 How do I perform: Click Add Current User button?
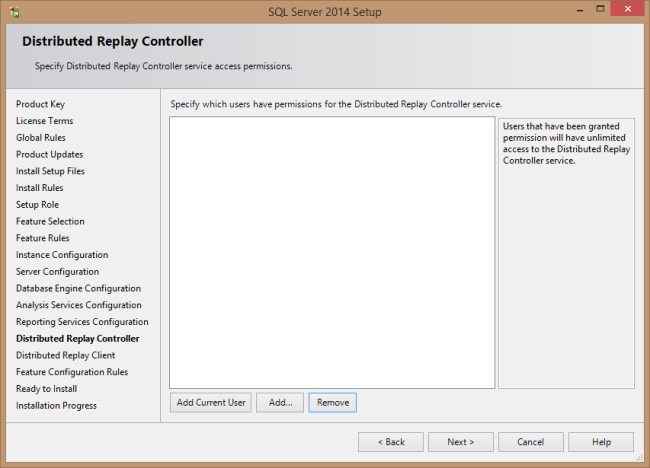tap(210, 402)
